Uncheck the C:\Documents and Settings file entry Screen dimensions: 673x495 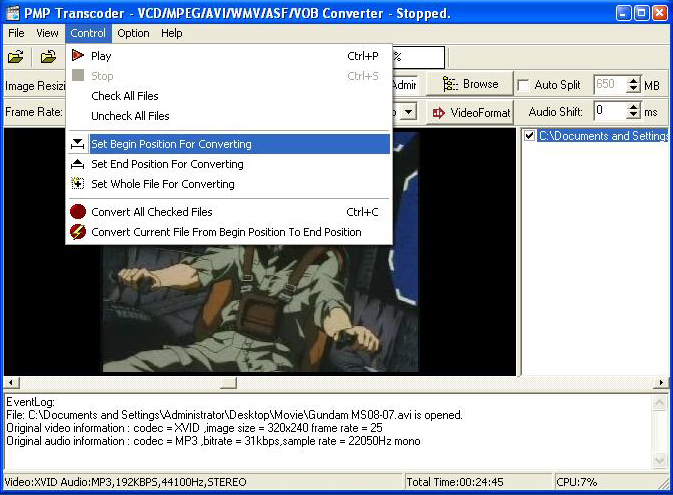click(529, 136)
